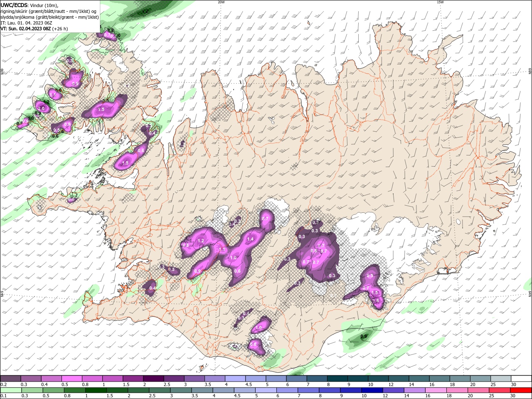
Task: Click the pale green swatch starting at 0.1
Action: (11, 390)
